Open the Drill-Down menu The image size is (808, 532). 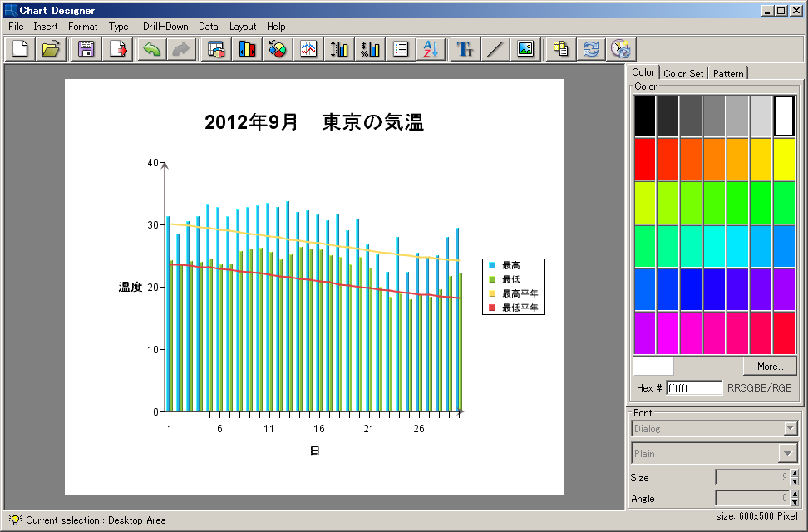[165, 27]
